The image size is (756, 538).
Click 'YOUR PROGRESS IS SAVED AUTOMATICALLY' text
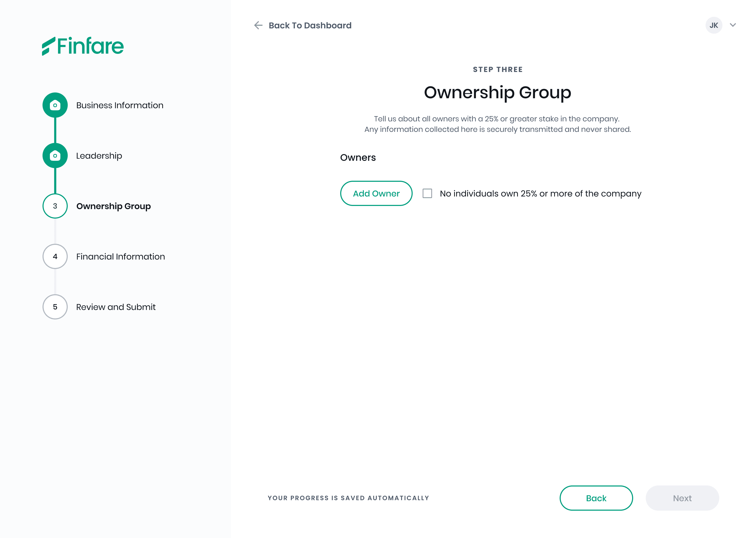coord(348,498)
